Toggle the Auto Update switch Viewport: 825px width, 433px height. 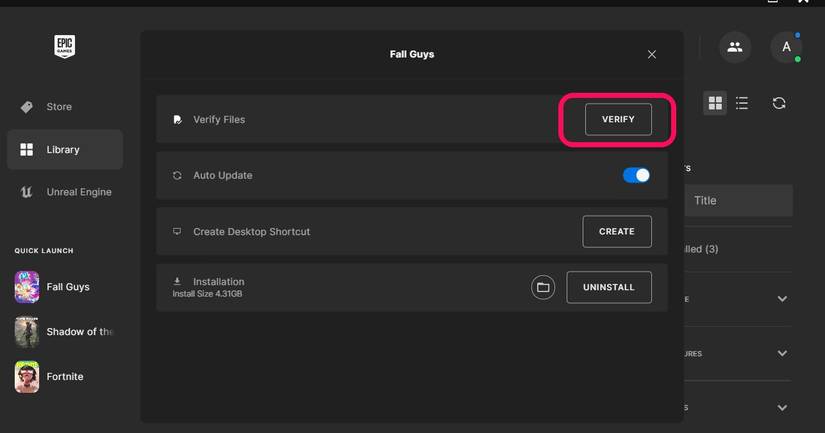tap(636, 175)
